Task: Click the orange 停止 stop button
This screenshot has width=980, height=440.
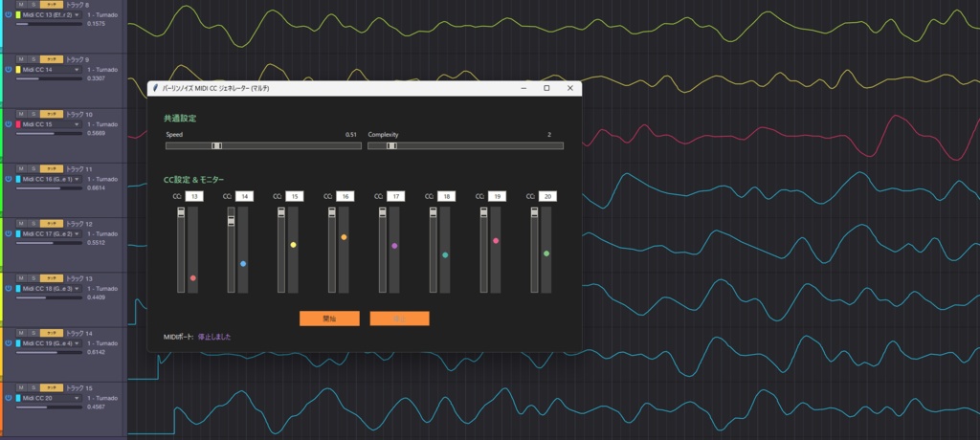Action: coord(399,319)
